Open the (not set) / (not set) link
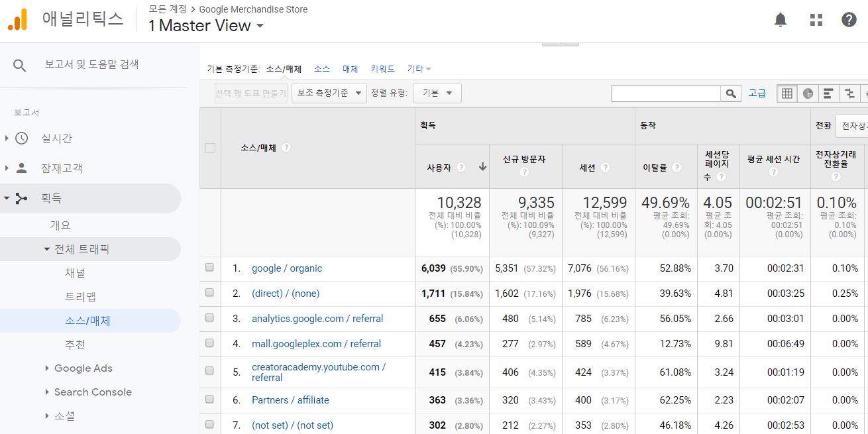868x434 pixels. pos(292,425)
